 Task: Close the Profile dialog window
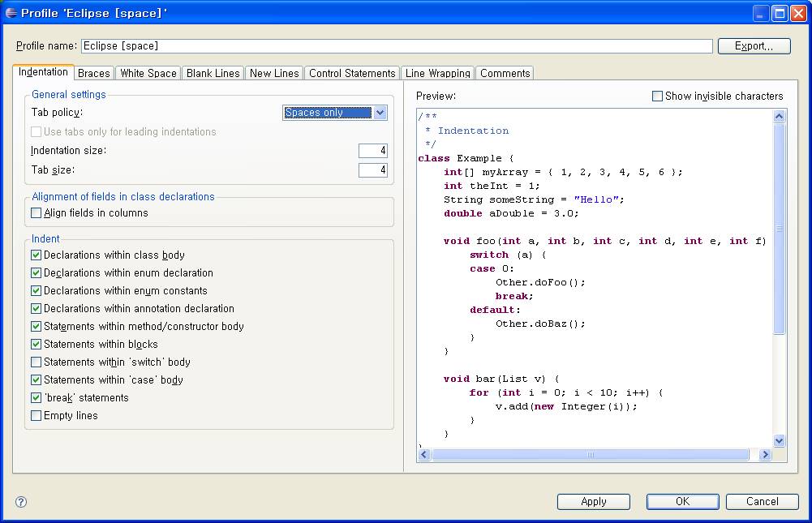click(798, 13)
